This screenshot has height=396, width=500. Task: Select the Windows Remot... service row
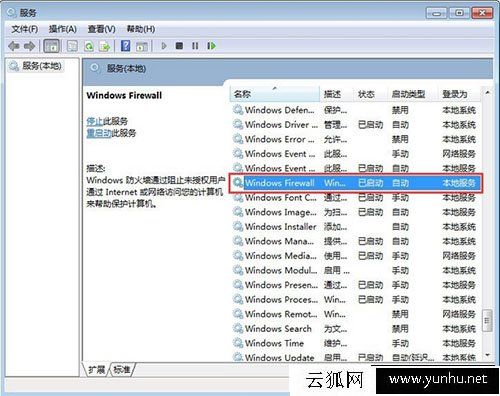pos(356,314)
